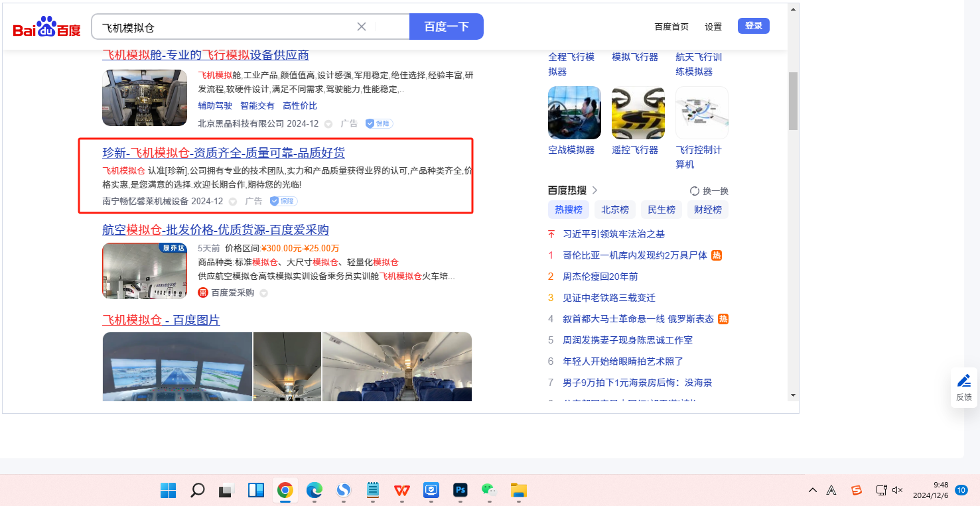Screen dimensions: 980x506
Task: Open the blue airplane seats image thumbnail
Action: click(x=397, y=367)
